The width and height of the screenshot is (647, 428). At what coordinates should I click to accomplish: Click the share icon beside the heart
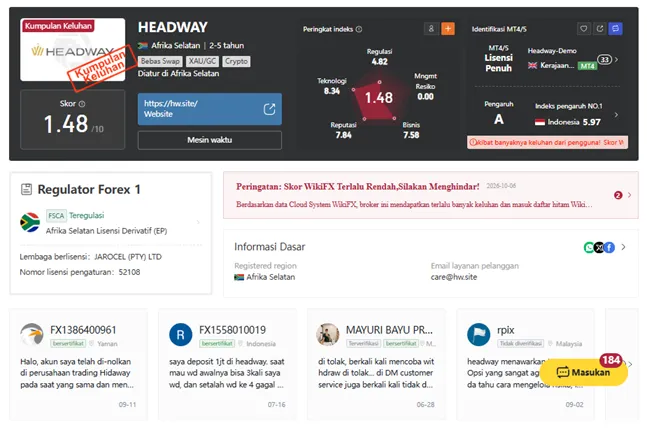pyautogui.click(x=600, y=28)
